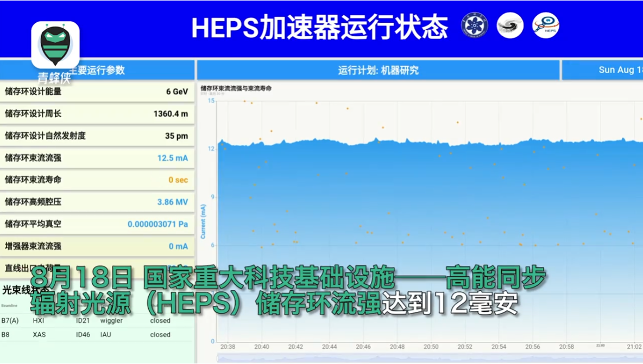Image resolution: width=643 pixels, height=364 pixels.
Task: Click the 20:50 tick on time axis
Action: click(x=431, y=347)
